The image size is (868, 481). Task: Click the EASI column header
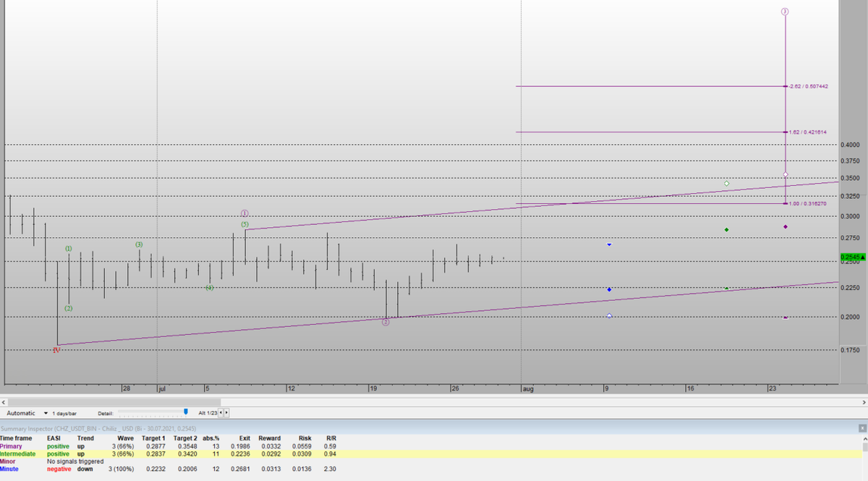pyautogui.click(x=54, y=438)
